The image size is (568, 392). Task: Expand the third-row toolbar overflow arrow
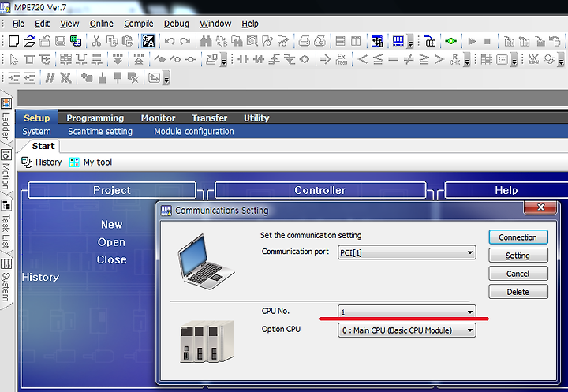point(166,78)
